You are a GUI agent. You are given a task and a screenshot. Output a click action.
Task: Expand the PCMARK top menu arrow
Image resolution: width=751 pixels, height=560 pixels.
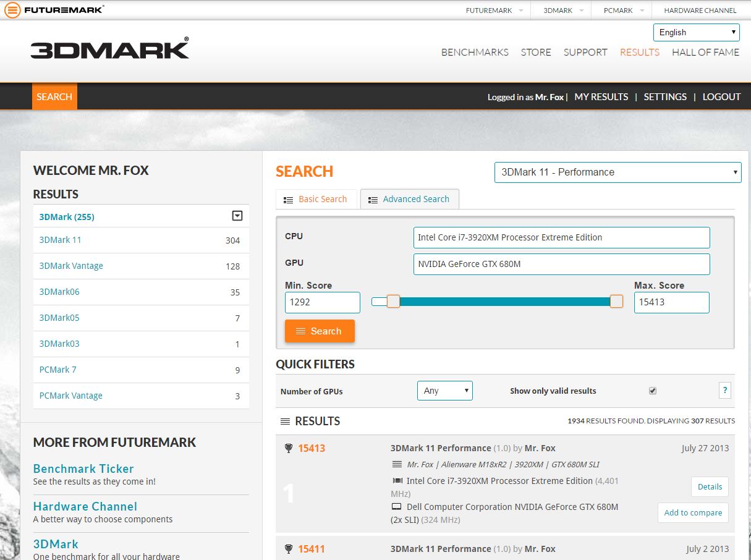click(642, 11)
